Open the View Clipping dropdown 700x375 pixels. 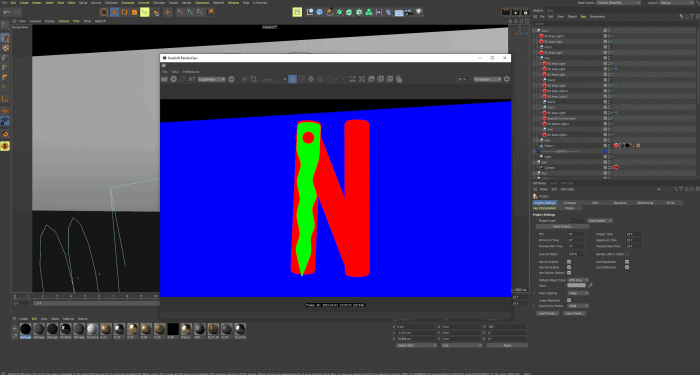[x=578, y=293]
